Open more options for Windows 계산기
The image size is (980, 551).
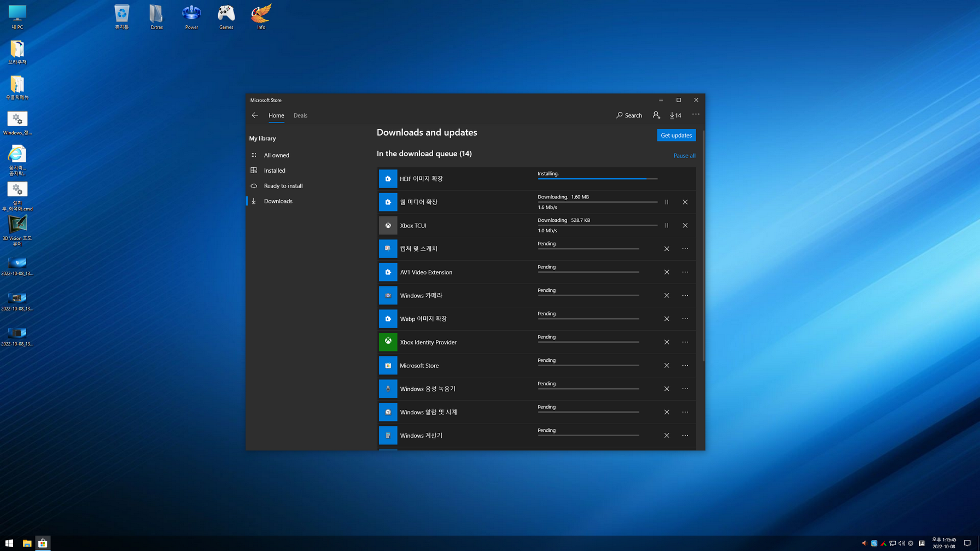click(x=685, y=436)
